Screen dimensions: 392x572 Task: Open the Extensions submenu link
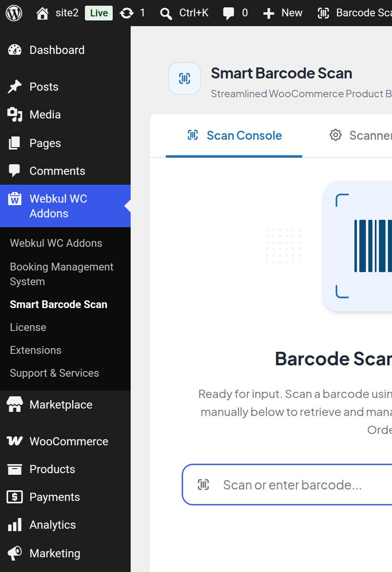[x=36, y=350]
